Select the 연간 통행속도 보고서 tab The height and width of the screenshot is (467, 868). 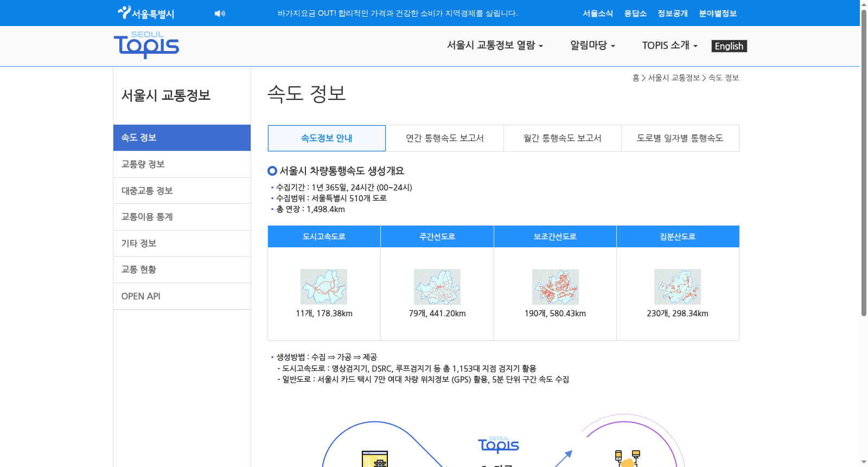(445, 138)
